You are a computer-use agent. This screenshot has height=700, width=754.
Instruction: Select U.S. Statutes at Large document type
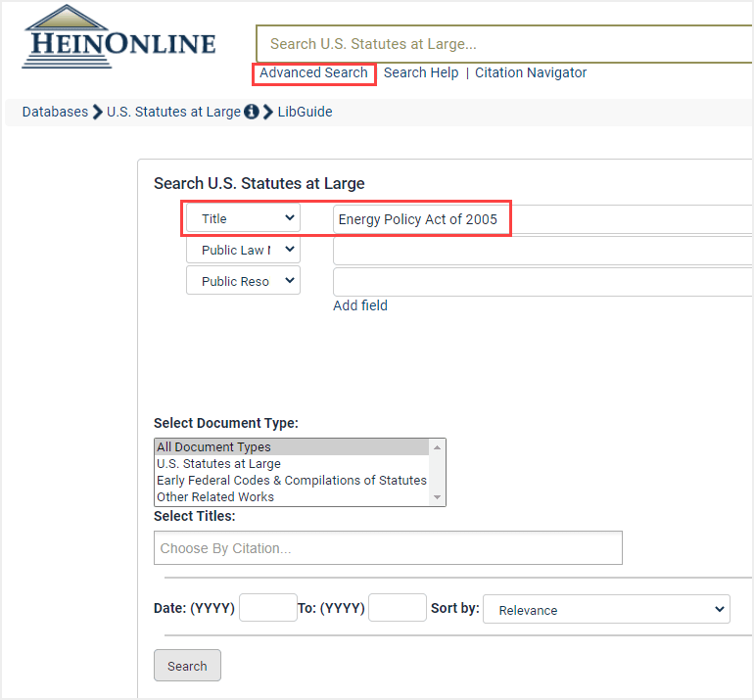[292, 463]
